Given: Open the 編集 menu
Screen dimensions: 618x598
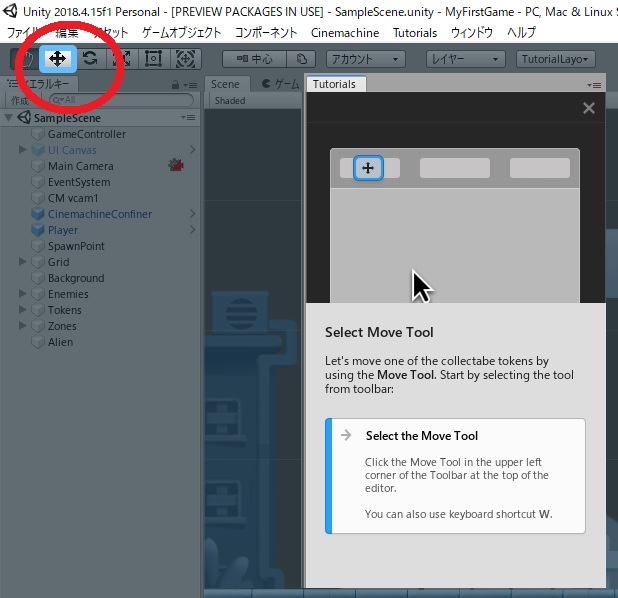Looking at the screenshot, I should tap(67, 33).
